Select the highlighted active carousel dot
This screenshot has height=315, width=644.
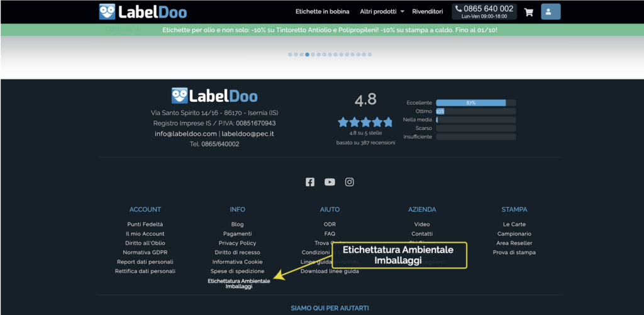[x=307, y=54]
